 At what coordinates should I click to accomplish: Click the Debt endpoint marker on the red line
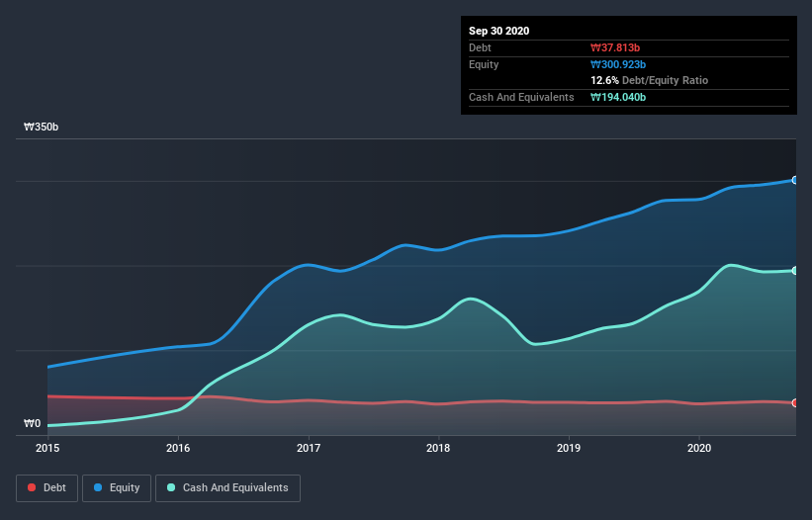(795, 403)
